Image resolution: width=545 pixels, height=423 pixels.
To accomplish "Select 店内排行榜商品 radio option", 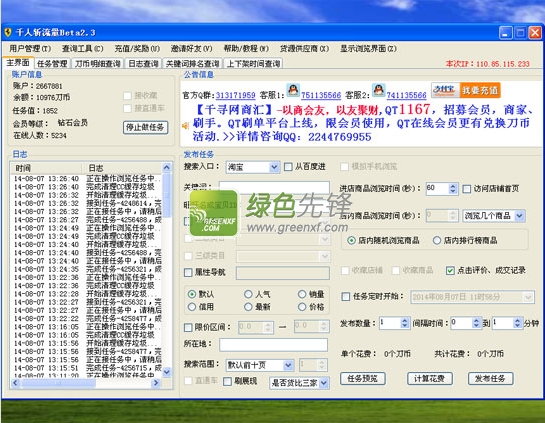I will pyautogui.click(x=437, y=240).
